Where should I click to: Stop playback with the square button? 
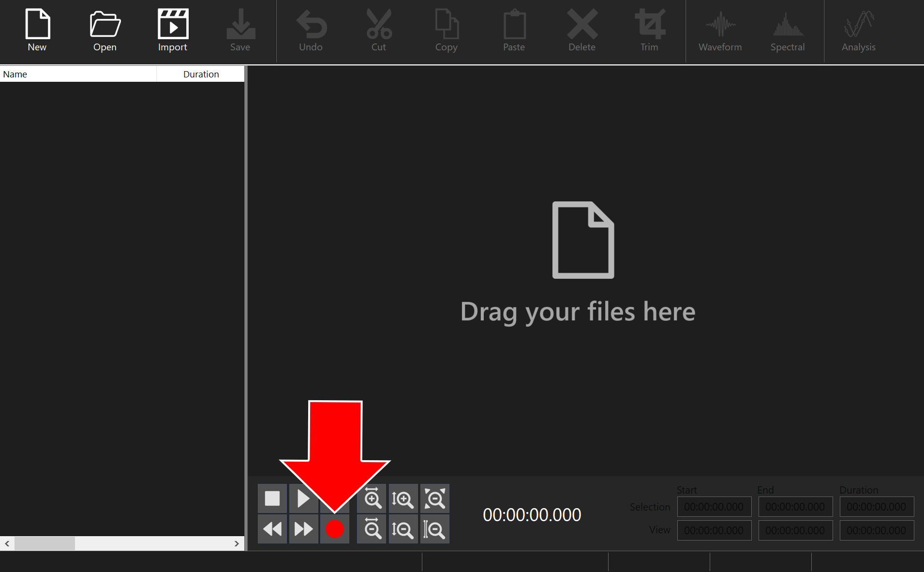point(272,498)
